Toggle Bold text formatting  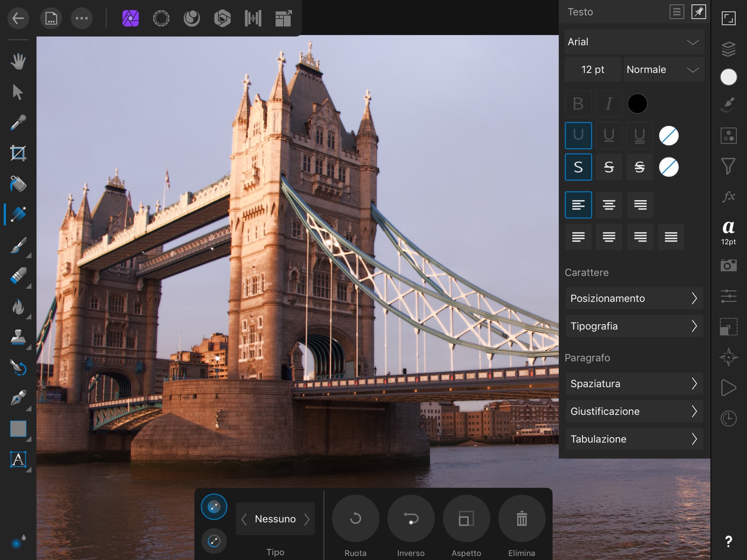coord(578,104)
